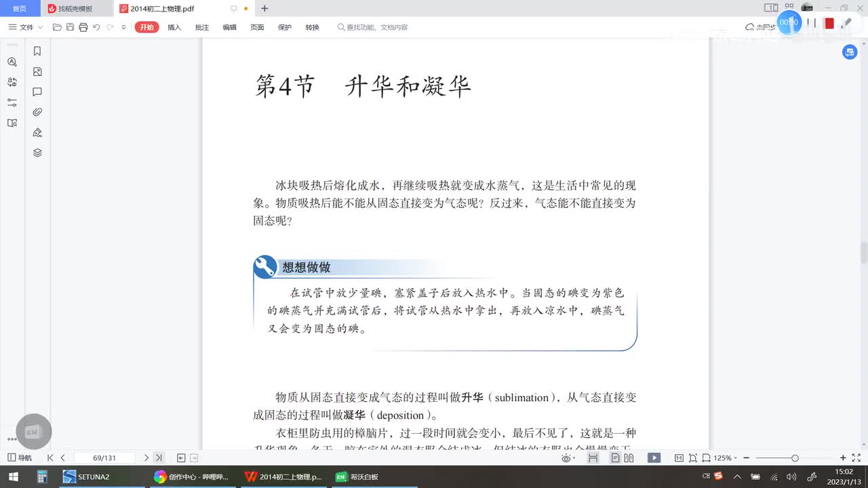Click the print icon in toolbar
Viewport: 868px width, 488px height.
(83, 27)
